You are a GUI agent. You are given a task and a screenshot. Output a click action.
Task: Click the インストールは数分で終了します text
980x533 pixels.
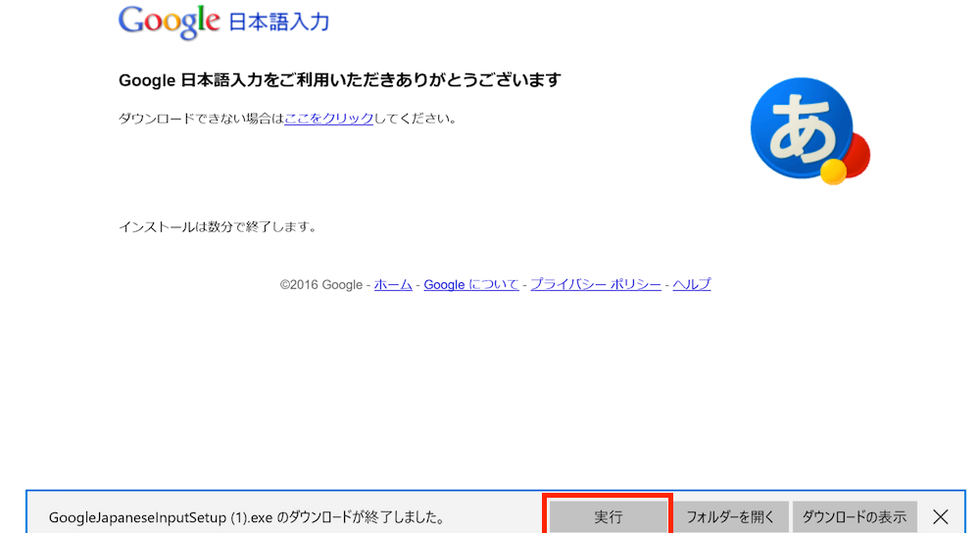pos(218,227)
